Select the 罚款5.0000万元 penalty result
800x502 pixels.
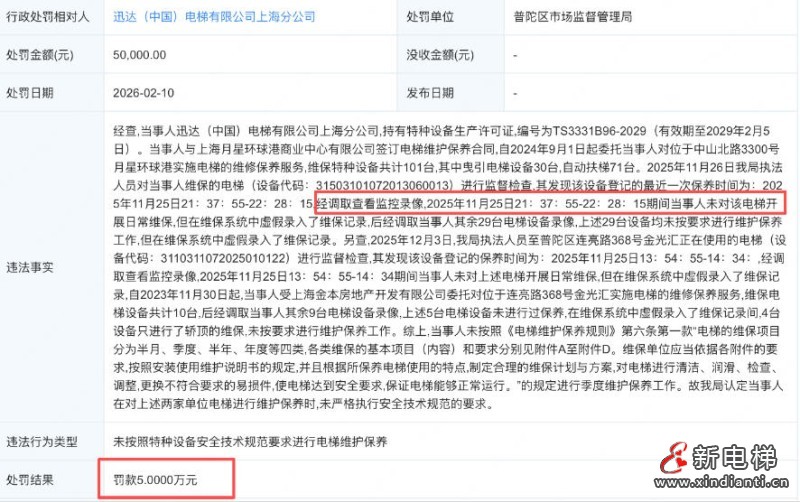155,480
